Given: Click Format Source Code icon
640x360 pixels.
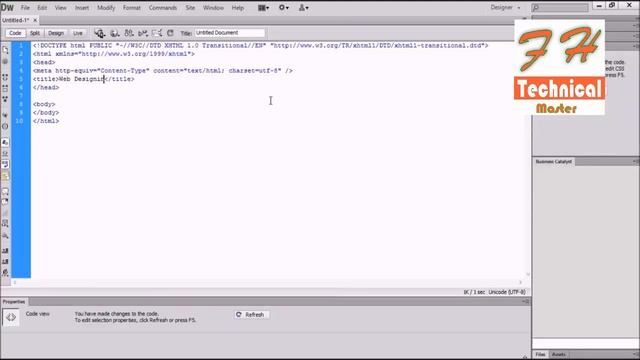Looking at the screenshot, I should pyautogui.click(x=5, y=272).
